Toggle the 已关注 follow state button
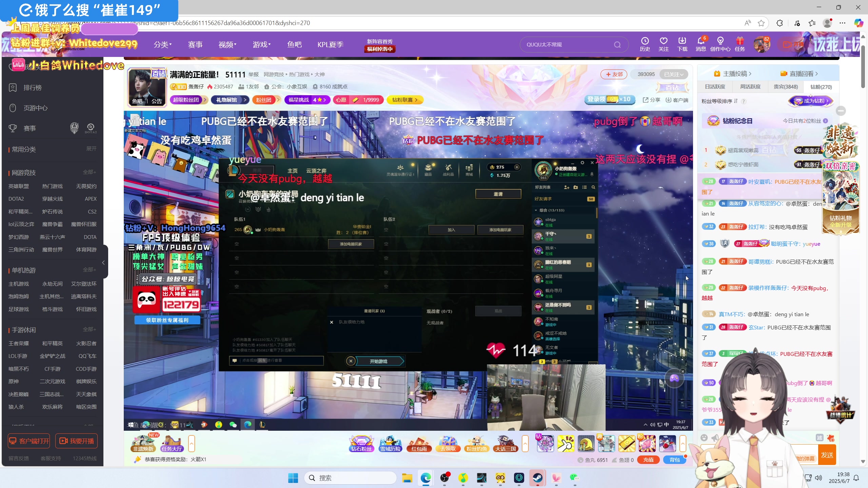The image size is (868, 488). pyautogui.click(x=673, y=74)
